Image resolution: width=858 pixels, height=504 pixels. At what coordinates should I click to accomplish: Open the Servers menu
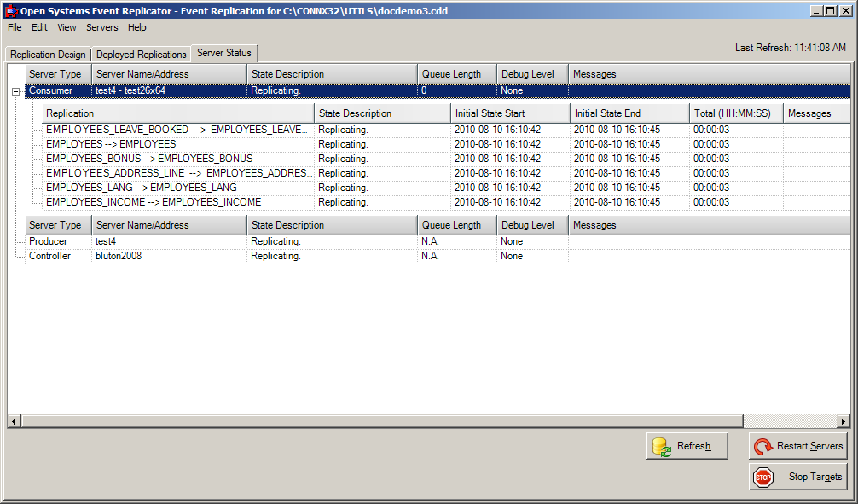[x=101, y=27]
